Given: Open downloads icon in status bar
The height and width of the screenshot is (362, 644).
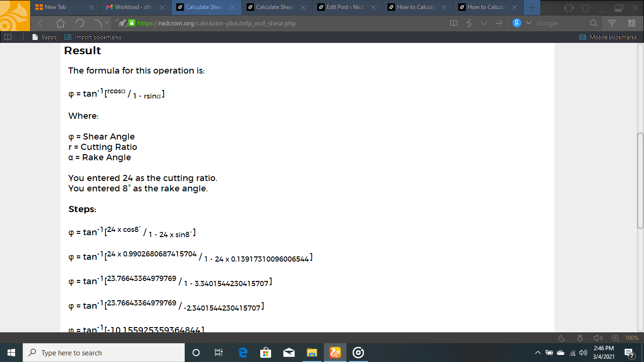Looking at the screenshot, I should (580, 338).
